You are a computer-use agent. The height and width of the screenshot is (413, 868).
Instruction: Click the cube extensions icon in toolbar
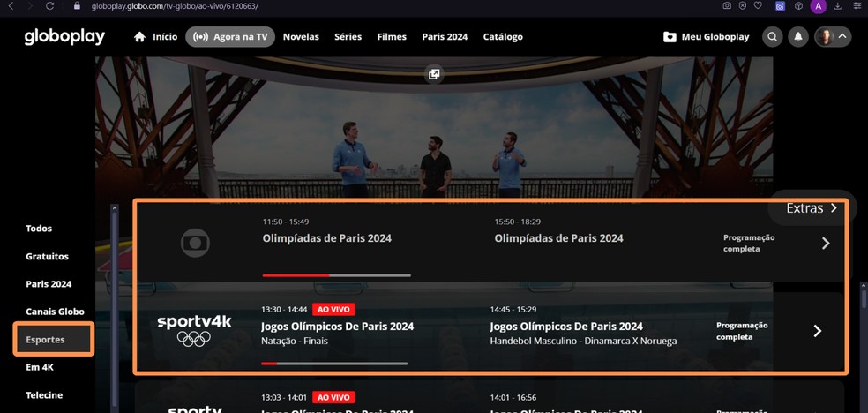(799, 5)
